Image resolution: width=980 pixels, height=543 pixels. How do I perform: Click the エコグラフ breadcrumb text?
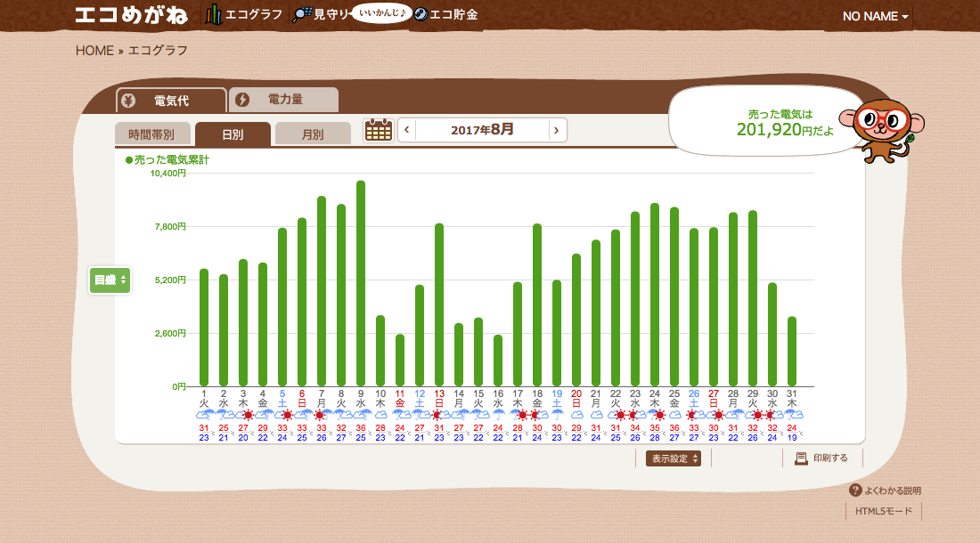tap(158, 51)
